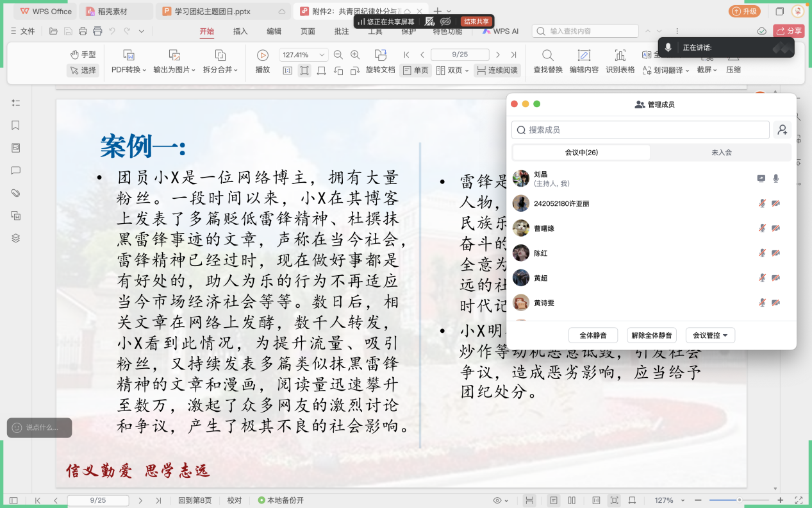812x508 pixels.
Task: Switch to the 未入会 members tab
Action: [721, 153]
